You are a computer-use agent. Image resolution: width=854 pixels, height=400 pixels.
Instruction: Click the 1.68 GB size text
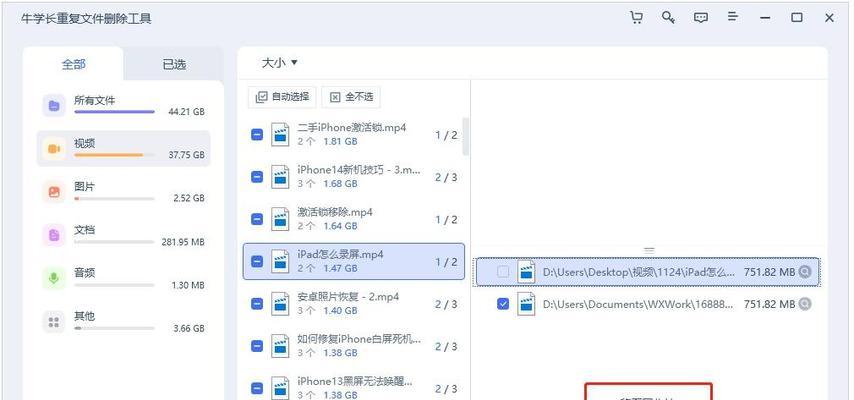click(340, 184)
